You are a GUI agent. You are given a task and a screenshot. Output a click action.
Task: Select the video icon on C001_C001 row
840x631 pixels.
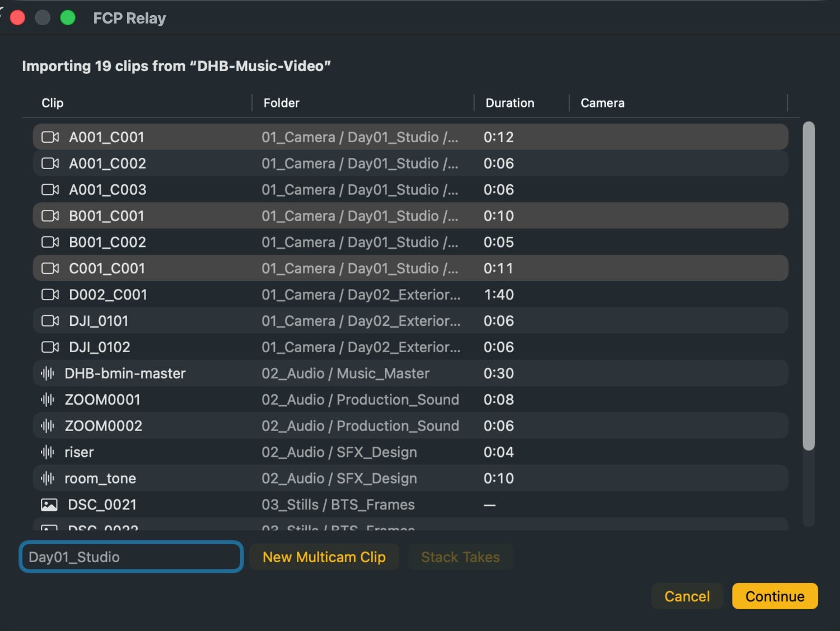50,269
